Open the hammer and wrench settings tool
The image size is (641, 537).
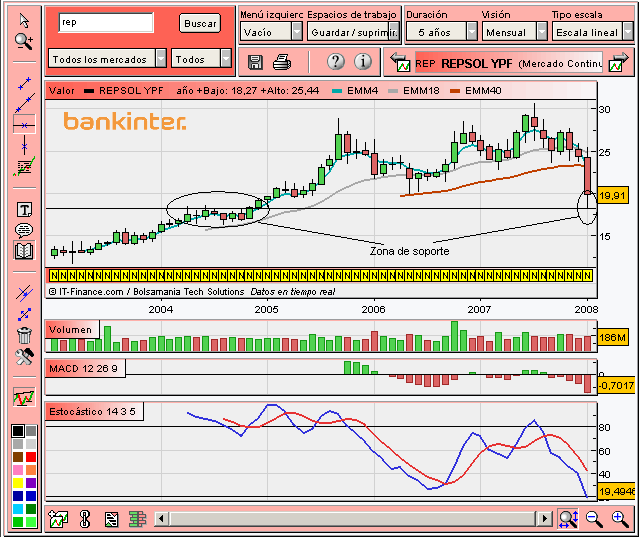click(x=24, y=357)
